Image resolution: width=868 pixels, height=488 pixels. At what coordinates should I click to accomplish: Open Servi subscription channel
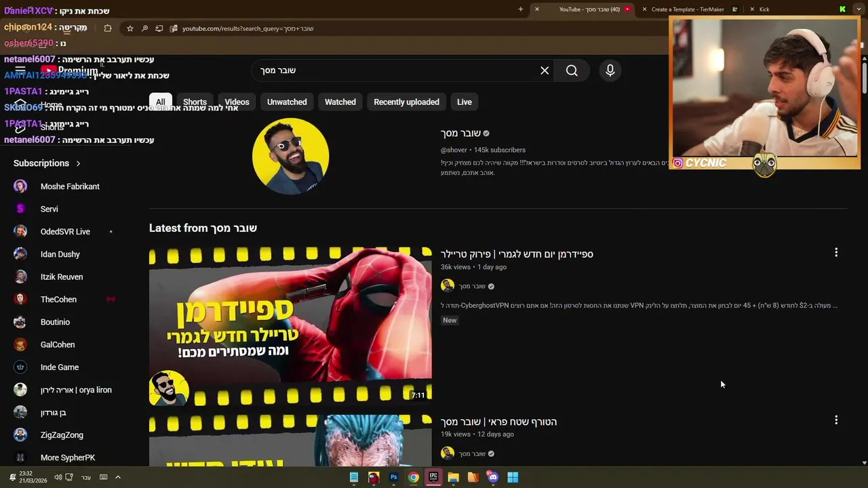pos(50,209)
